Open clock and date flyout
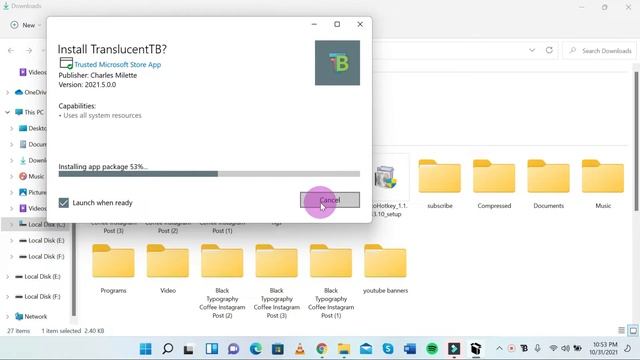Screen dimensions: 640x360 603,348
